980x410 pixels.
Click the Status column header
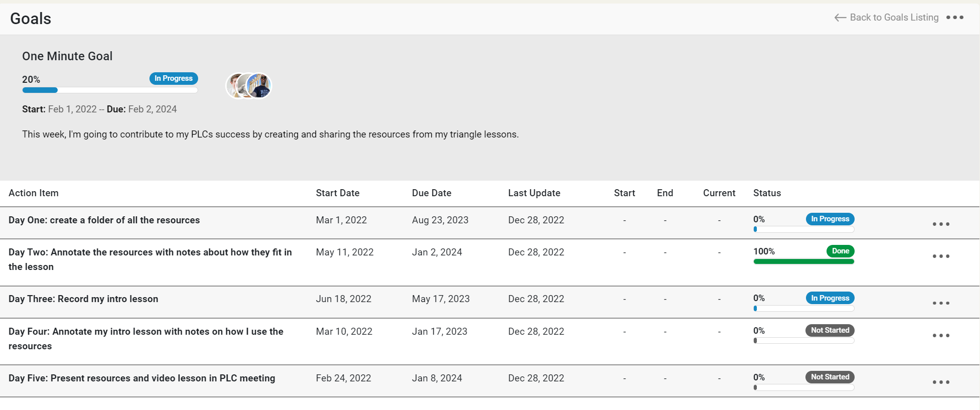coord(767,193)
